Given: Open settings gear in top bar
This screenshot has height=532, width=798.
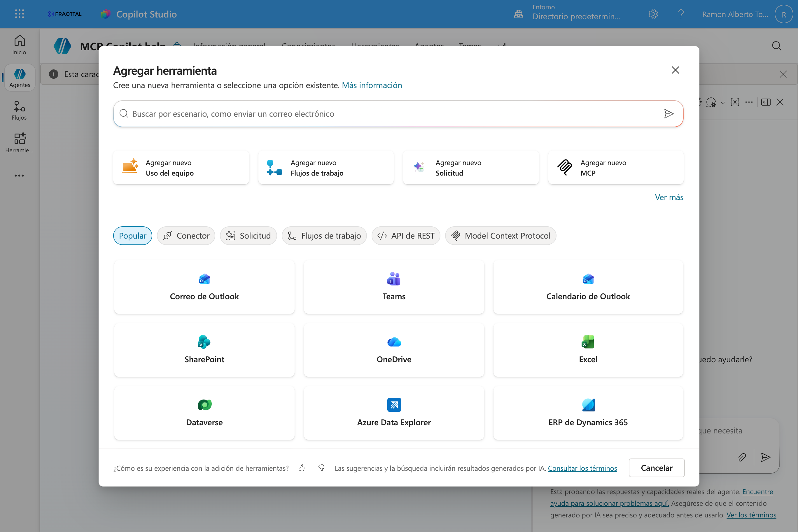Looking at the screenshot, I should pyautogui.click(x=653, y=14).
